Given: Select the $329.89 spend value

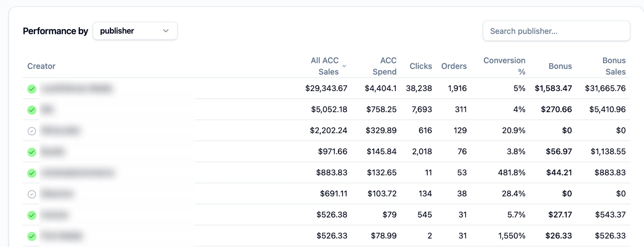Looking at the screenshot, I should [381, 130].
